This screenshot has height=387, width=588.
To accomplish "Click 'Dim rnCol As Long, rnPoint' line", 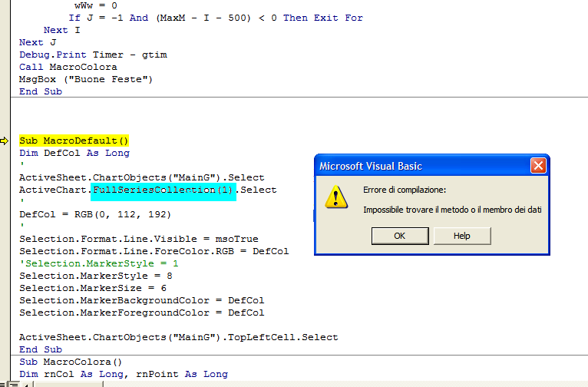I will click(124, 374).
